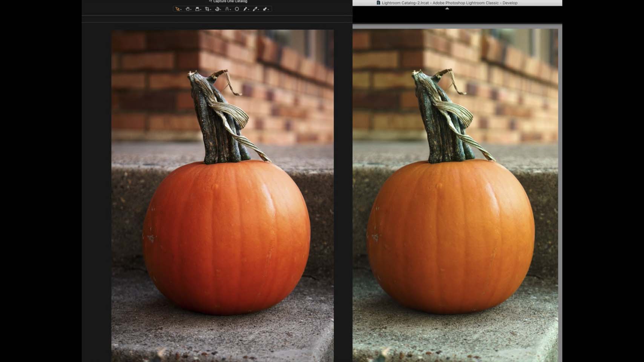Select the pointer cursor tool in Capture One
The image size is (644, 362).
point(177,9)
